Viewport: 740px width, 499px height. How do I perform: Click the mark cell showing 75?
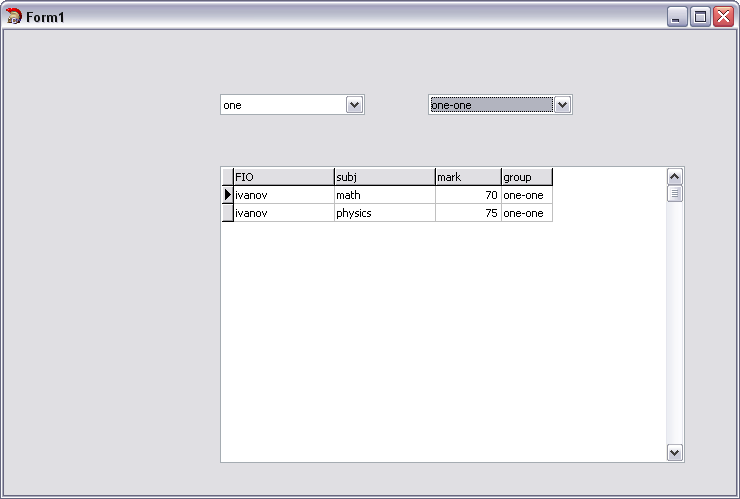[x=467, y=213]
